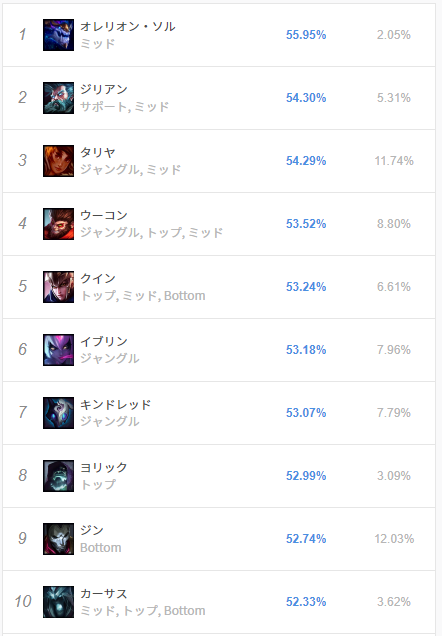Click the ジリアン champion name
The height and width of the screenshot is (636, 442).
click(x=104, y=89)
